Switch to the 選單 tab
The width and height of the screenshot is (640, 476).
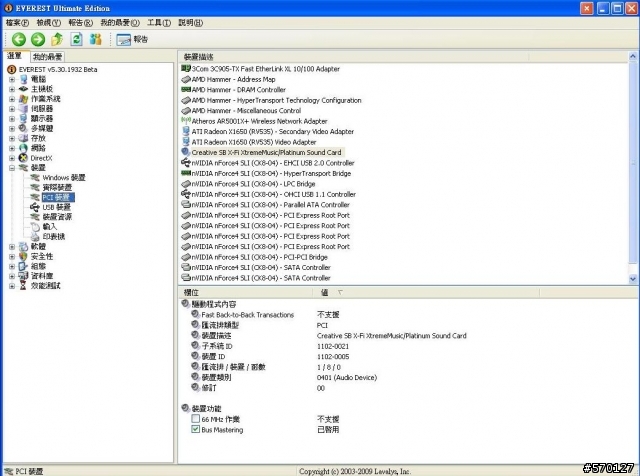[x=15, y=56]
